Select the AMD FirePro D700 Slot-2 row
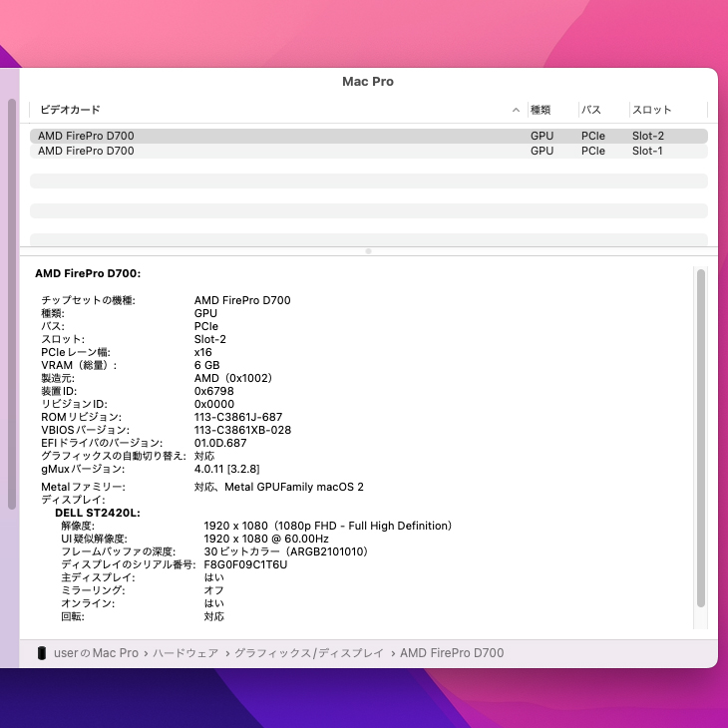Screen dimensions: 728x728 [368, 136]
